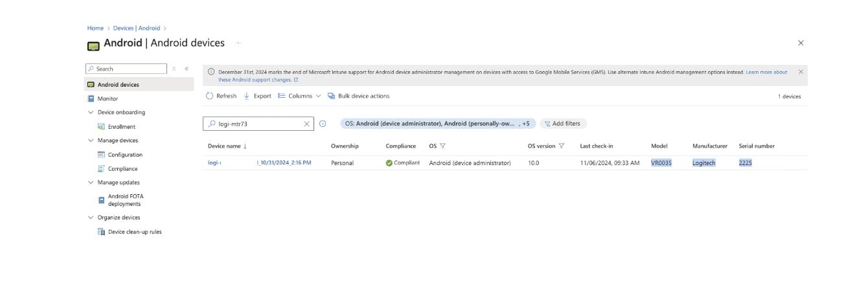Image resolution: width=868 pixels, height=281 pixels.
Task: Open Device clean-up rules
Action: click(134, 232)
